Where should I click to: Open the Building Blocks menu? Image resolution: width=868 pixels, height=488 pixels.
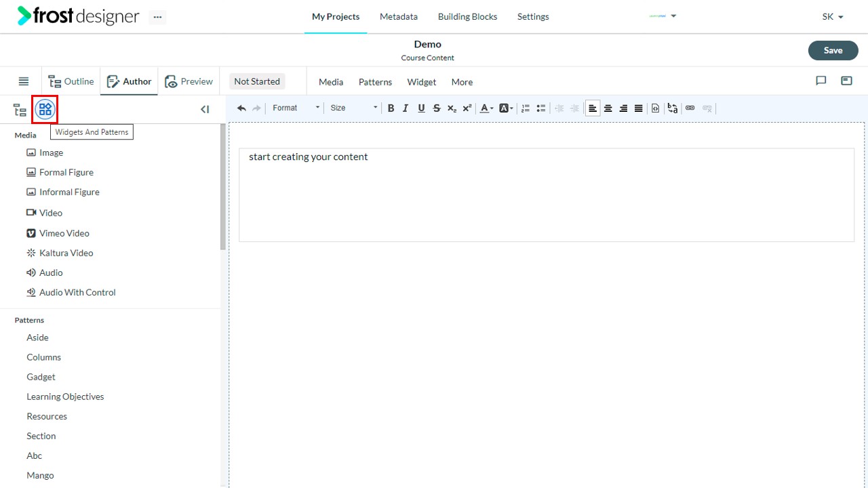click(x=467, y=16)
